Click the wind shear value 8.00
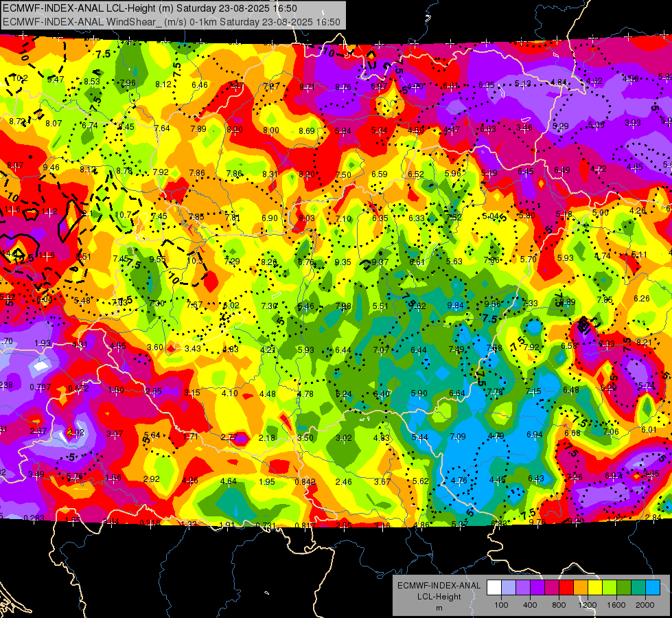 271,130
